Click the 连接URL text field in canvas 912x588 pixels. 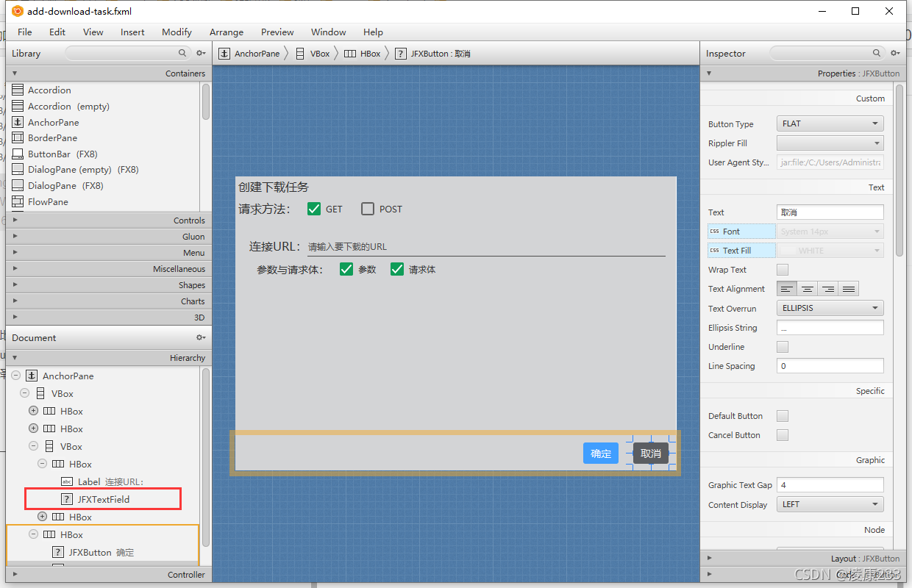click(x=485, y=247)
